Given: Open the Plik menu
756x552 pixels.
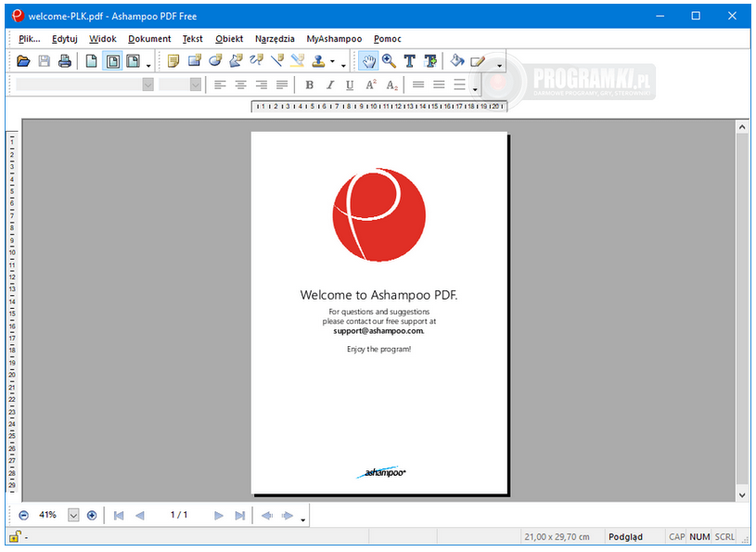Looking at the screenshot, I should (x=29, y=39).
